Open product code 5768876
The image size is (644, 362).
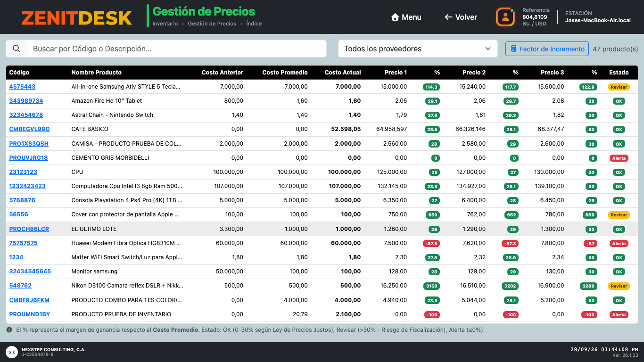tap(22, 200)
